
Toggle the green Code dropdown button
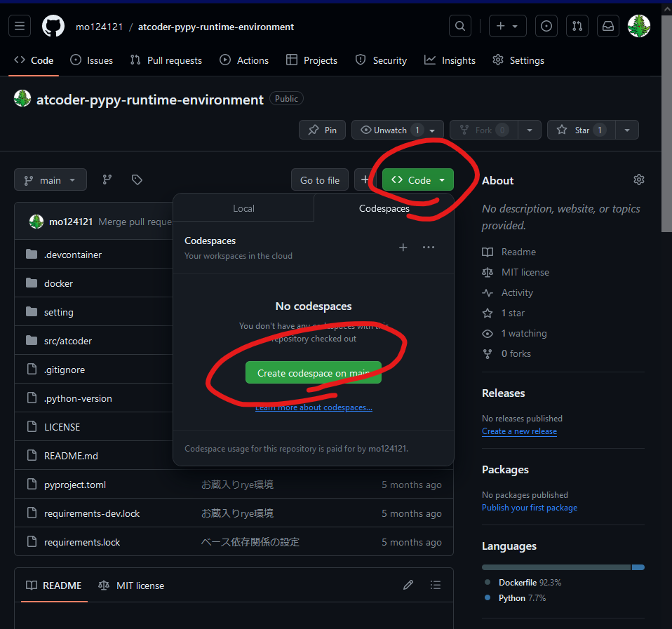[x=418, y=180]
